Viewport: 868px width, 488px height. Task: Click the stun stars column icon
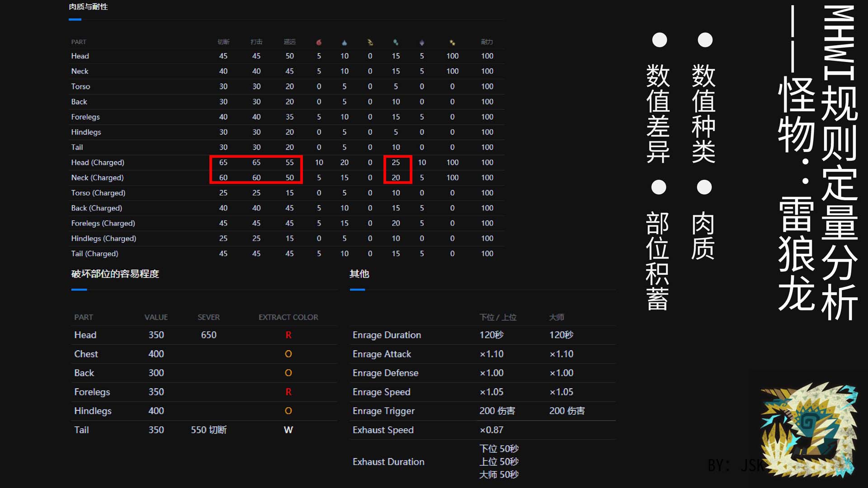(452, 42)
